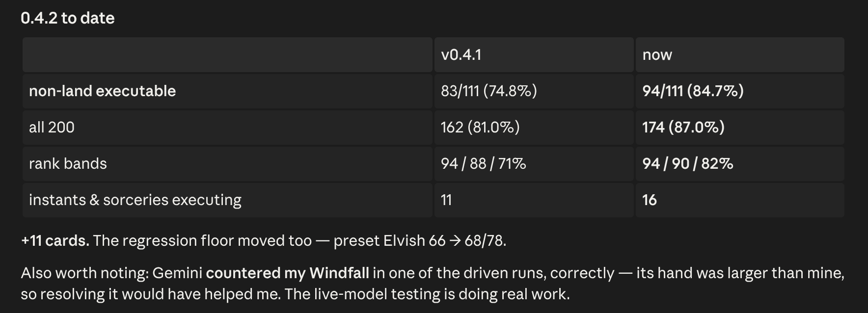The image size is (868, 313).
Task: Click the 'preset Elvish 66 → 68/78' text
Action: tap(419, 240)
